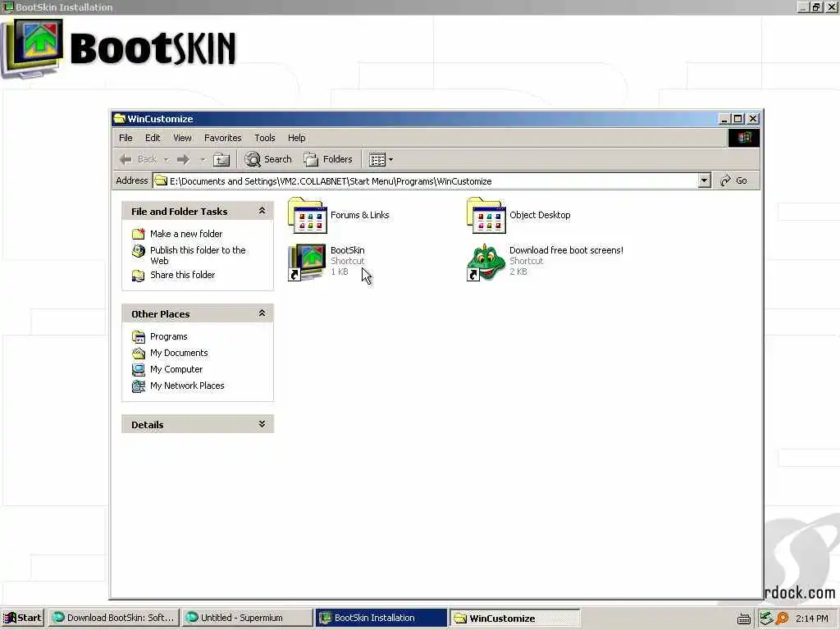Open the Download free boot screens frog icon

[x=486, y=262]
